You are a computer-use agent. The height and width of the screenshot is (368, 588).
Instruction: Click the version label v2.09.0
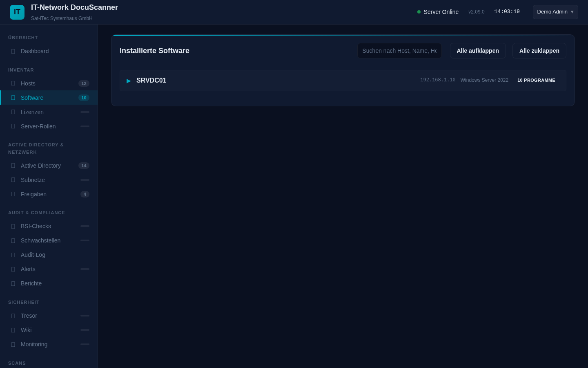pyautogui.click(x=477, y=12)
